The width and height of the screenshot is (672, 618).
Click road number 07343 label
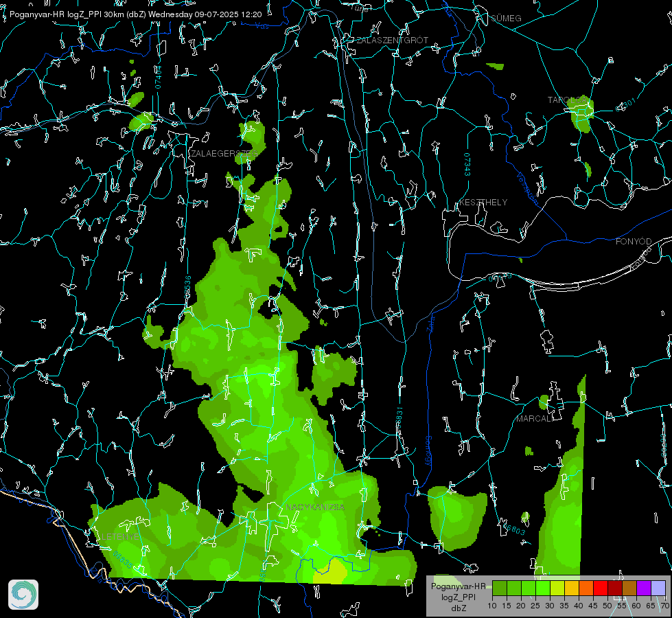point(467,165)
